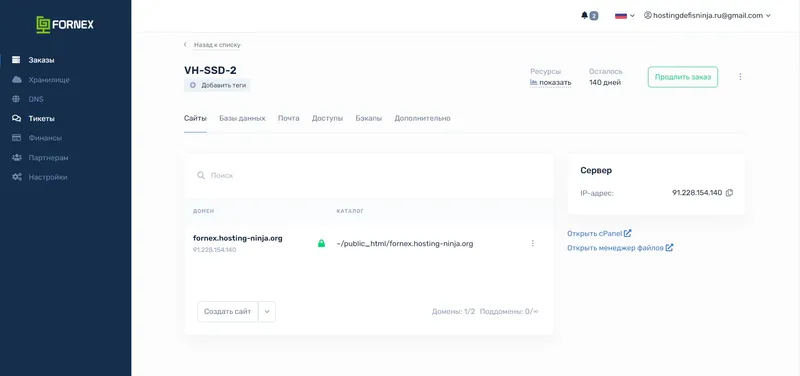The height and width of the screenshot is (376, 800).
Task: Click the search magnifier icon
Action: pos(201,176)
